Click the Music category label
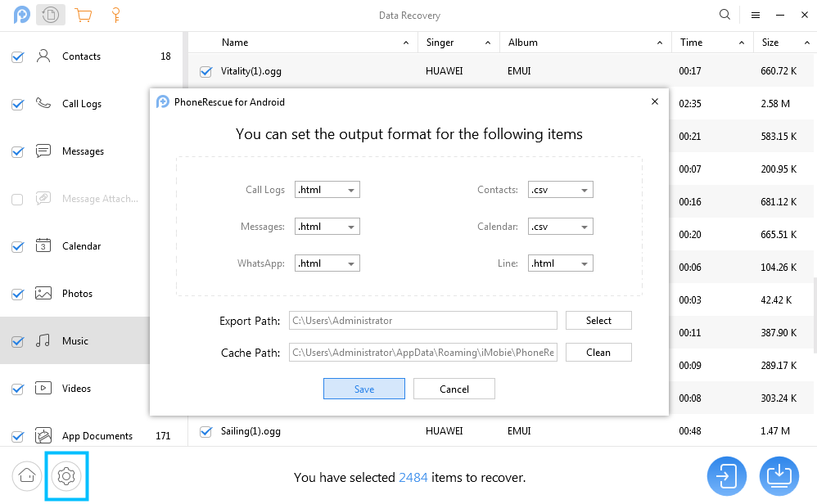The height and width of the screenshot is (504, 817). pyautogui.click(x=75, y=341)
